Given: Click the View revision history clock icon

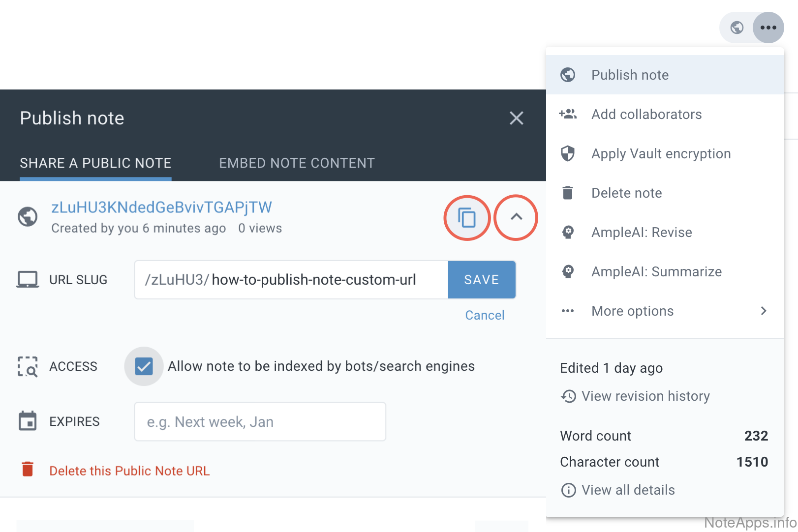Looking at the screenshot, I should tap(569, 396).
